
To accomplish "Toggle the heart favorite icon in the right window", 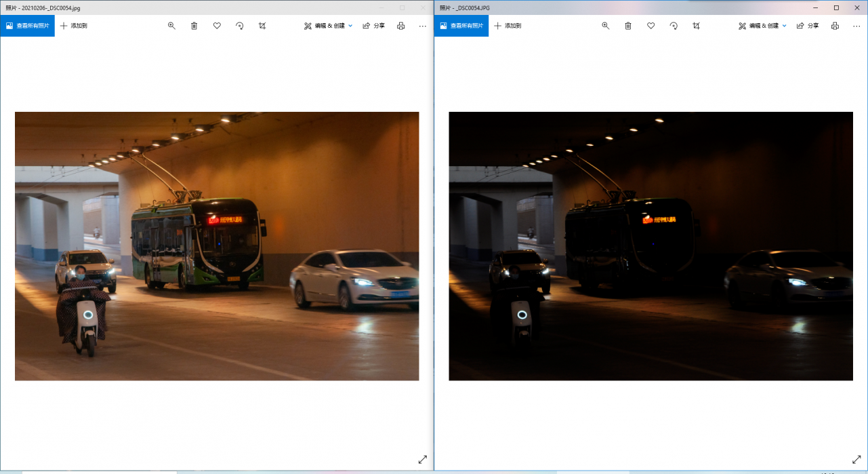I will tap(650, 26).
